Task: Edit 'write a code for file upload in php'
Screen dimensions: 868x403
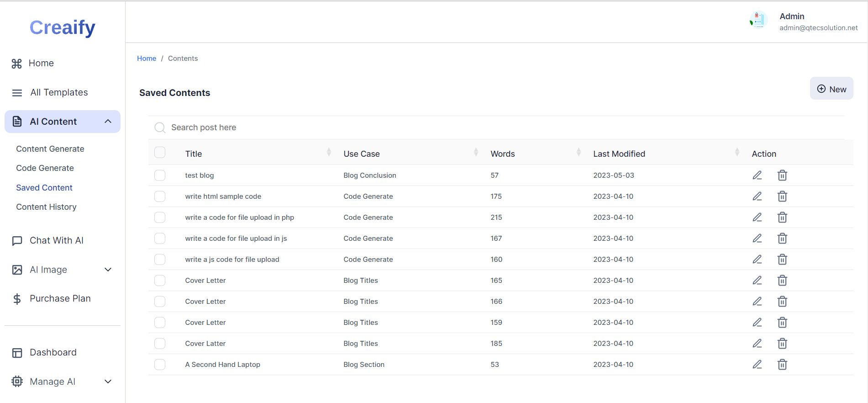Action: point(757,217)
